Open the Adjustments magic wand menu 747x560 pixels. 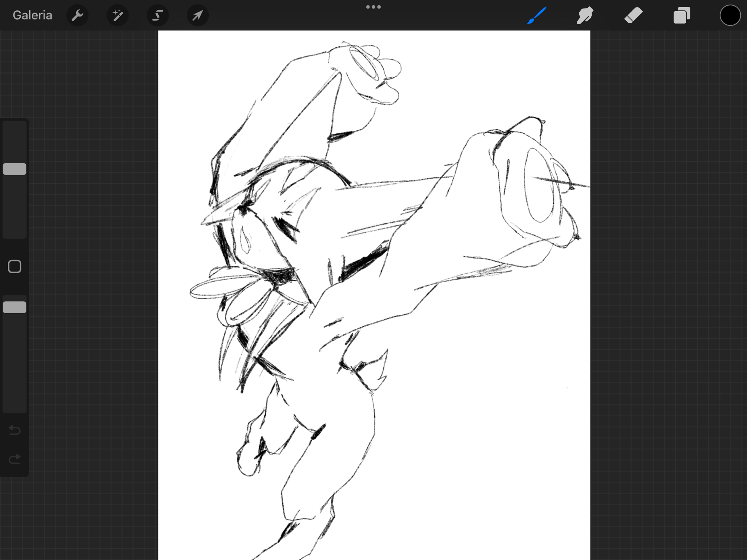pyautogui.click(x=118, y=15)
